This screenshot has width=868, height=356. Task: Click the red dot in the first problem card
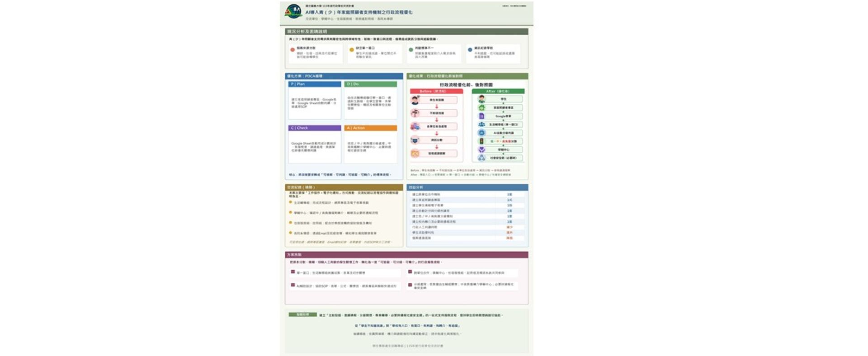click(292, 50)
